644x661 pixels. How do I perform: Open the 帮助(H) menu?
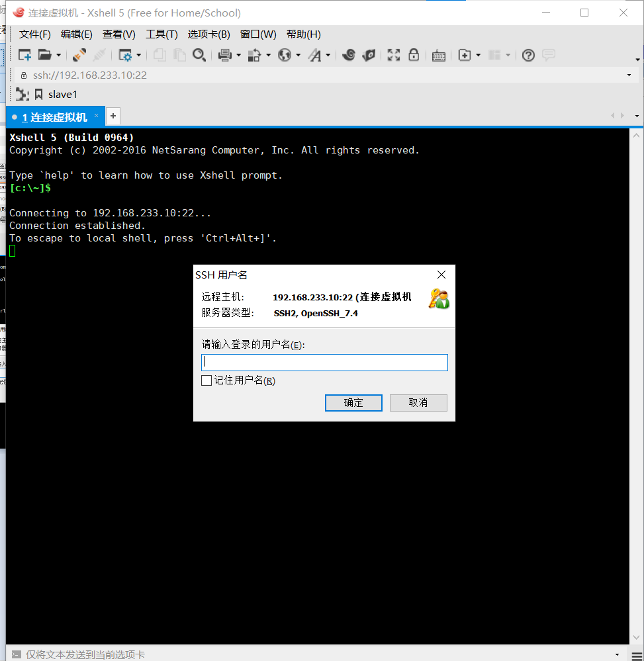pos(304,34)
